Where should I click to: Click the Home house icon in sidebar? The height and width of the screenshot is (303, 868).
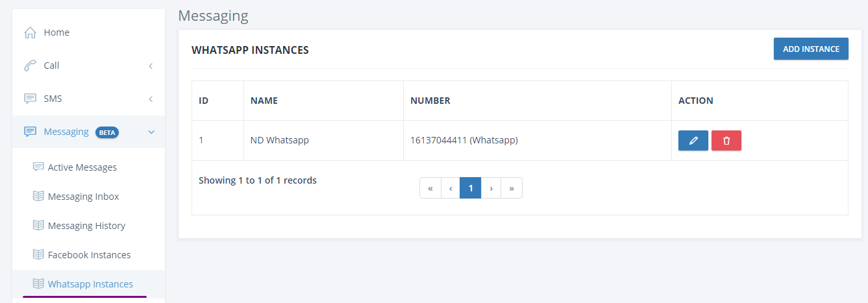(x=30, y=32)
